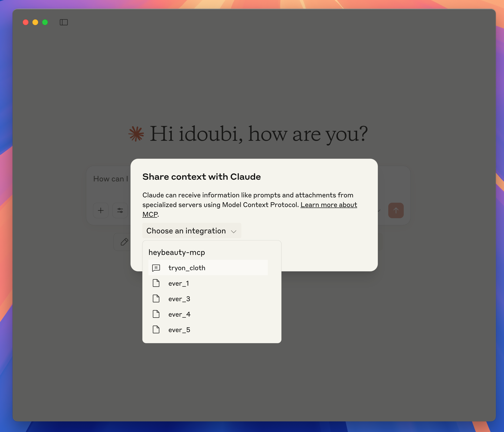The height and width of the screenshot is (432, 504).
Task: Click the ever_1 document icon
Action: pyautogui.click(x=156, y=283)
